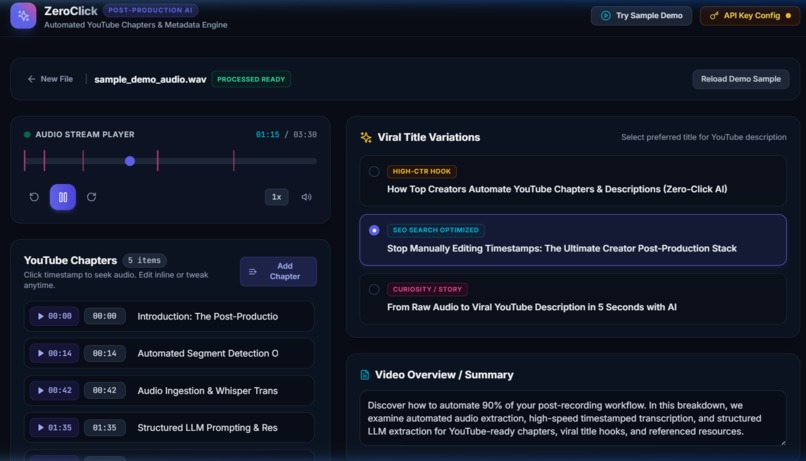Click the 01:15 current time readout
Screen dimensions: 806x461
pyautogui.click(x=268, y=135)
